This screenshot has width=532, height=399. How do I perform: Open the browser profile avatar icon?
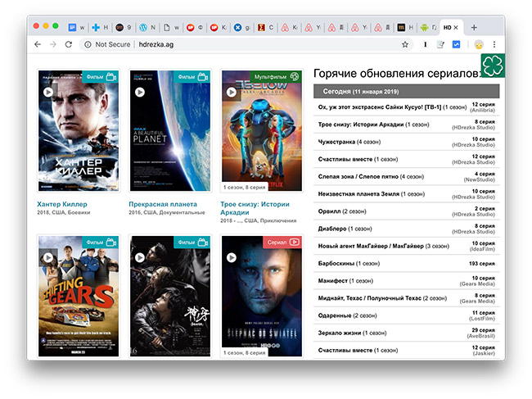coord(478,44)
